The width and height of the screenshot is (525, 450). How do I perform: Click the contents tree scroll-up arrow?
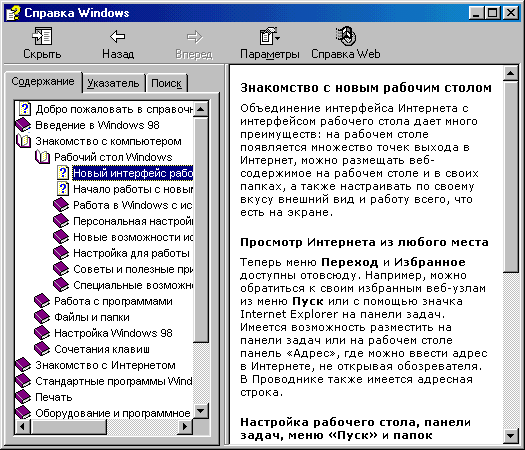(x=201, y=109)
